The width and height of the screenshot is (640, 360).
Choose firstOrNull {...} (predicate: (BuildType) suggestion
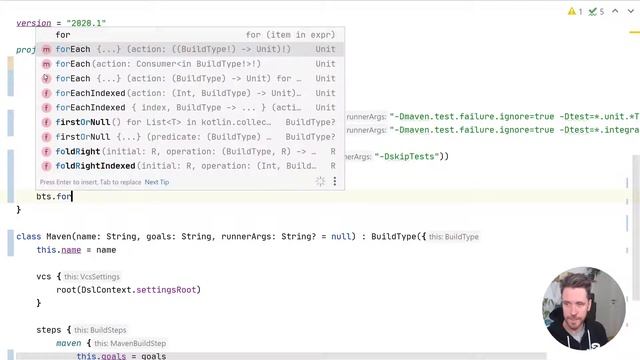[190, 137]
